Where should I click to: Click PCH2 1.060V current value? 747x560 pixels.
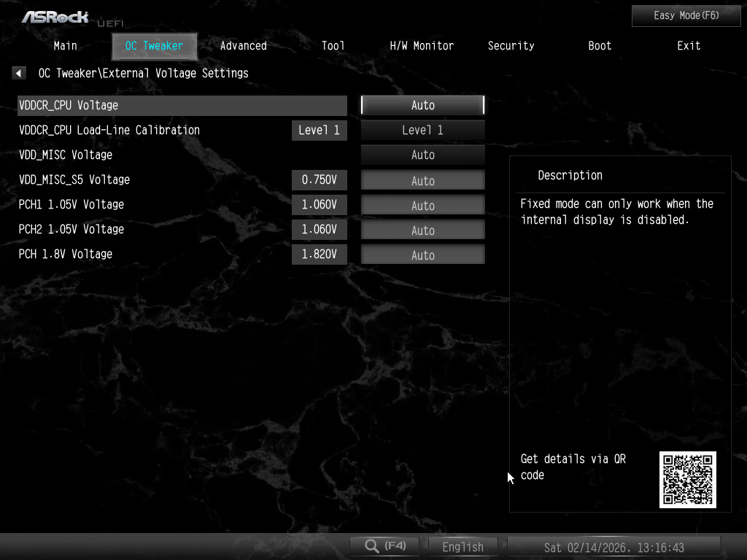point(320,229)
